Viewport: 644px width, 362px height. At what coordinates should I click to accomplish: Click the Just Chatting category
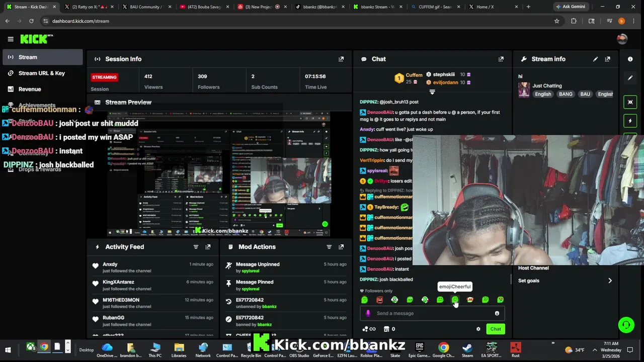point(547,85)
